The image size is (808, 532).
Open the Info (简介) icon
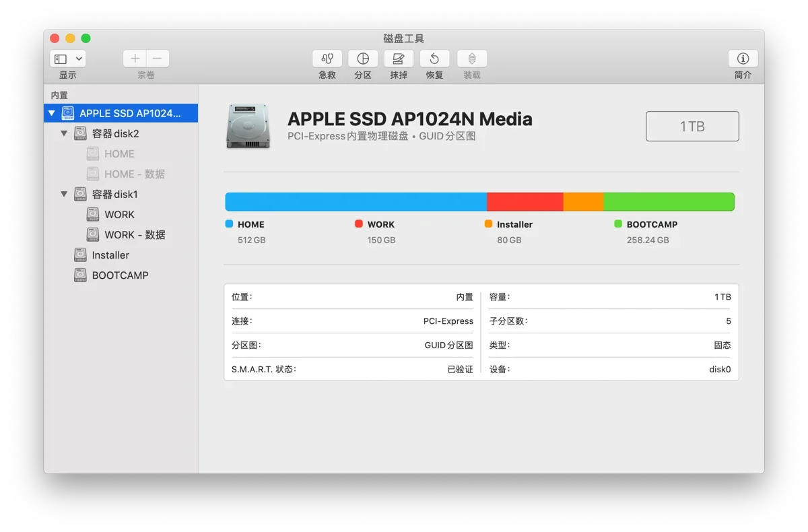[743, 59]
